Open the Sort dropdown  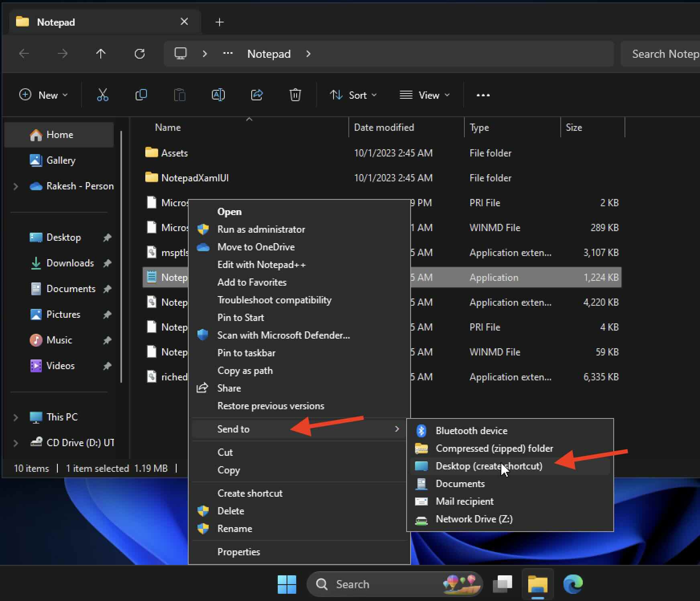(354, 95)
